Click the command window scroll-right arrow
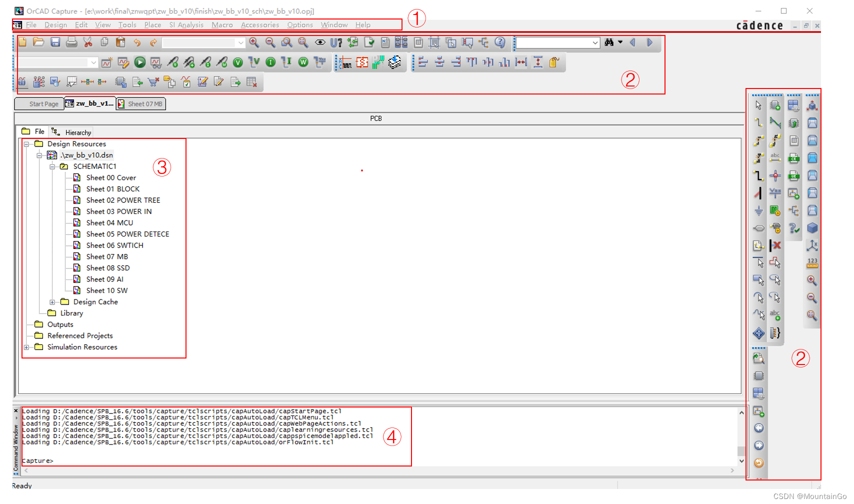This screenshot has height=504, width=854. [x=732, y=470]
